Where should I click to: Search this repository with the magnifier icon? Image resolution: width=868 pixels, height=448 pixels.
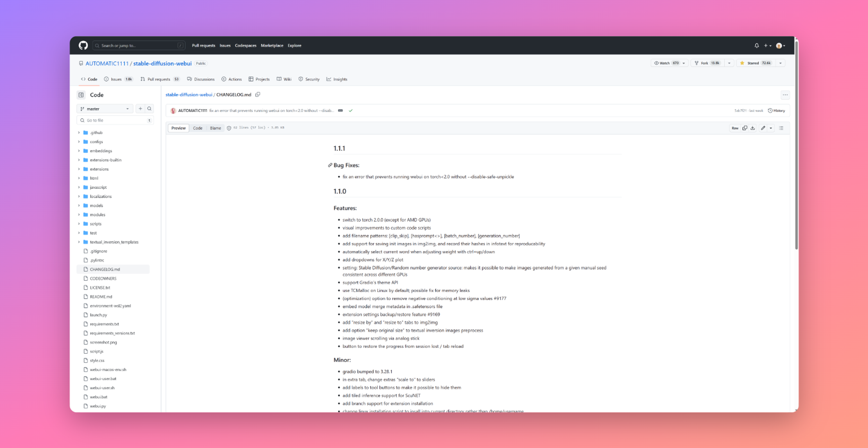pos(149,109)
